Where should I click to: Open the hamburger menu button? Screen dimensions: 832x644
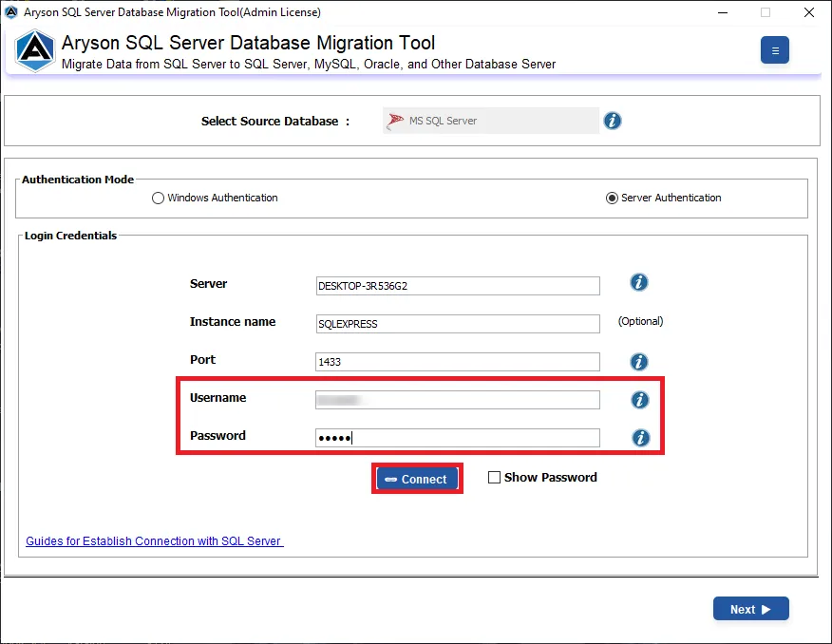[x=774, y=50]
